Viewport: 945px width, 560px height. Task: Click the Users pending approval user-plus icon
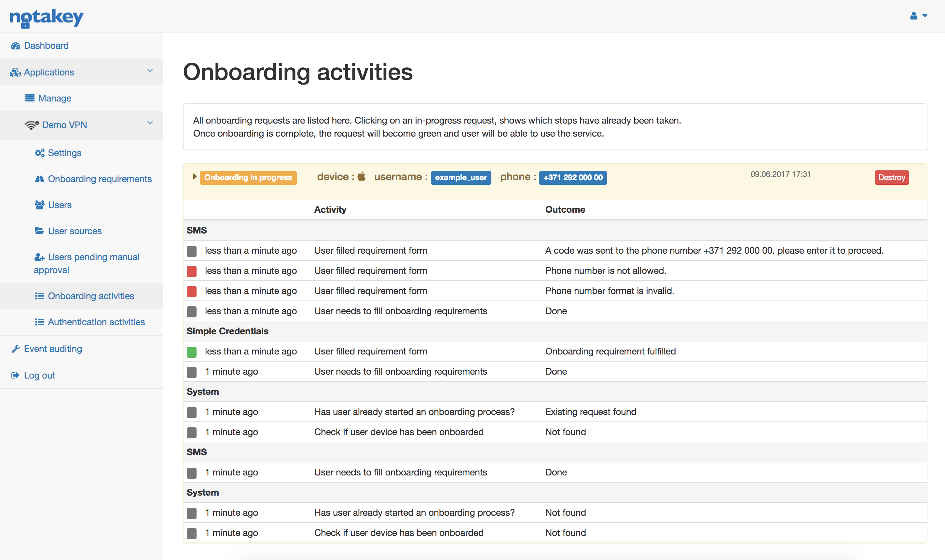click(x=40, y=257)
